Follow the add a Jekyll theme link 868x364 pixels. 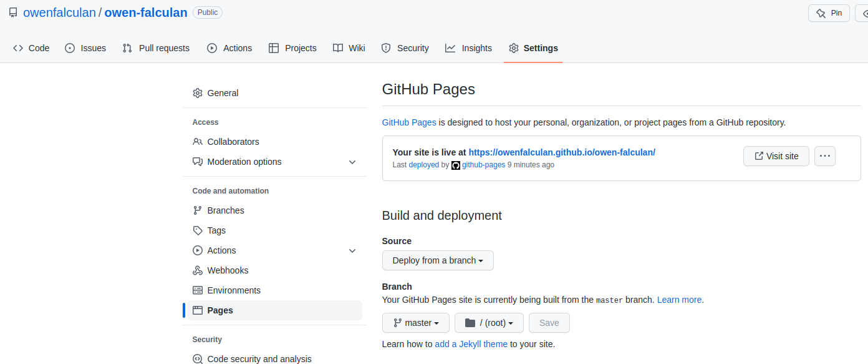(x=471, y=344)
